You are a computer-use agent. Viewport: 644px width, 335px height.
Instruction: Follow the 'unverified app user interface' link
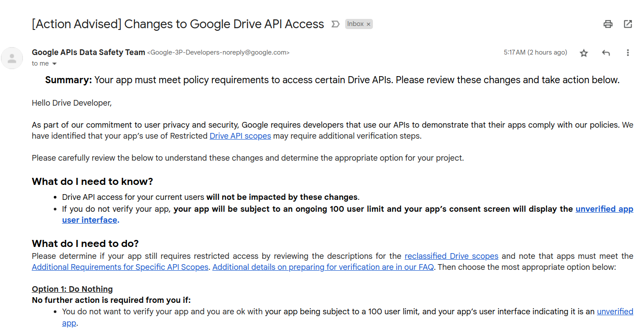point(604,209)
